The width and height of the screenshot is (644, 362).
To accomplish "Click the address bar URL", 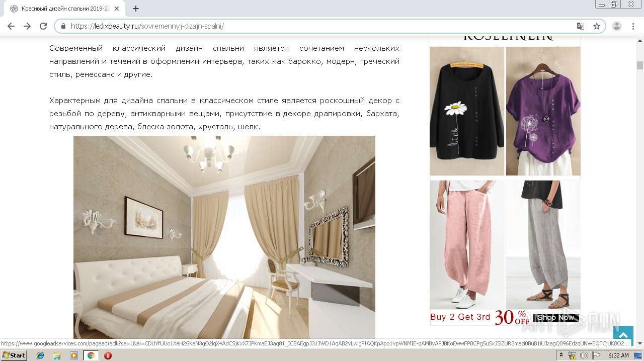I will click(147, 26).
